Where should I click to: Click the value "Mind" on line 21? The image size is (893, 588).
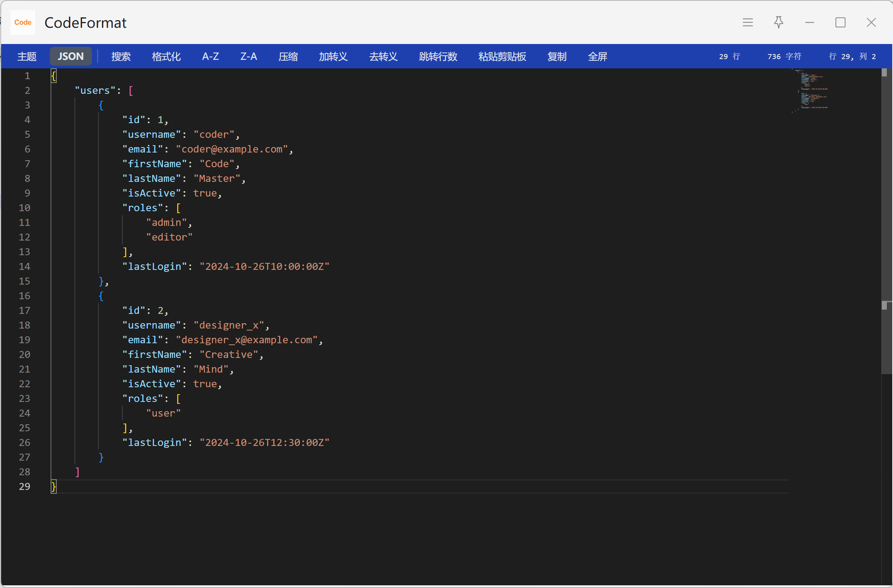pyautogui.click(x=211, y=369)
